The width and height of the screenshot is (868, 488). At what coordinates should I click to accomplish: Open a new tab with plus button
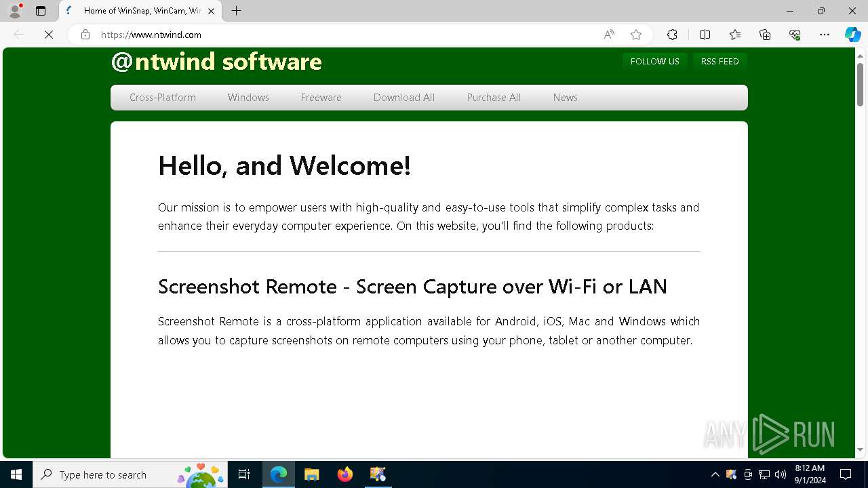236,11
